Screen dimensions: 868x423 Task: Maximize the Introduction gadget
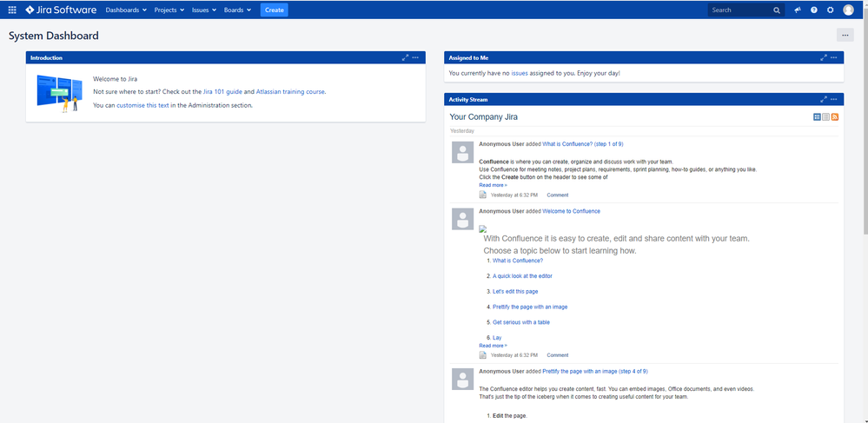[405, 57]
